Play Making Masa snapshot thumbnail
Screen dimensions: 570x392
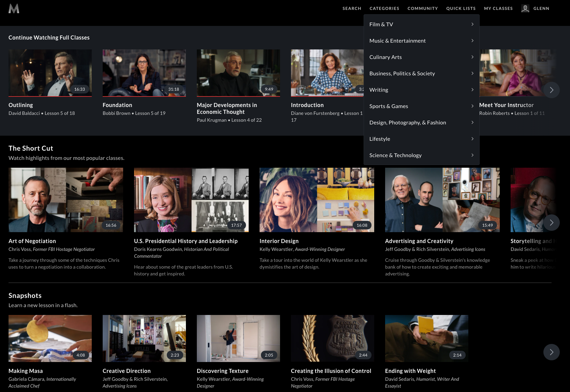coord(50,338)
